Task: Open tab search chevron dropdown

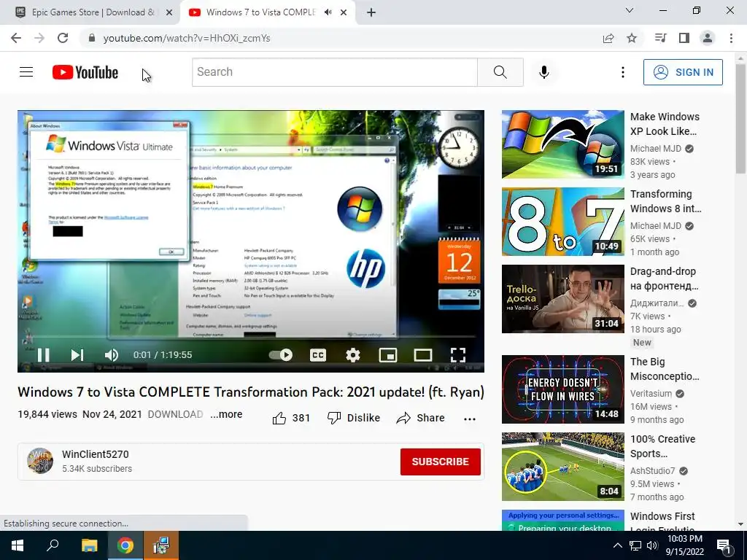Action: (630, 10)
